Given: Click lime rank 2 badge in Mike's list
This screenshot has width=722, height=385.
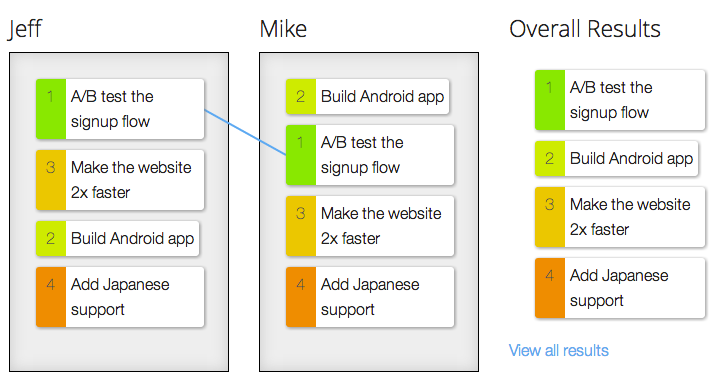Looking at the screenshot, I should coord(301,97).
